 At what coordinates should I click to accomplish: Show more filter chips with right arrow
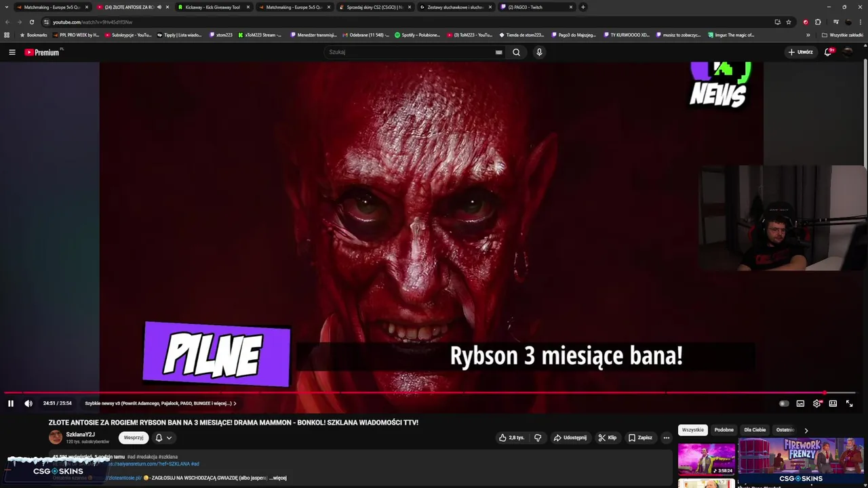coord(806,430)
